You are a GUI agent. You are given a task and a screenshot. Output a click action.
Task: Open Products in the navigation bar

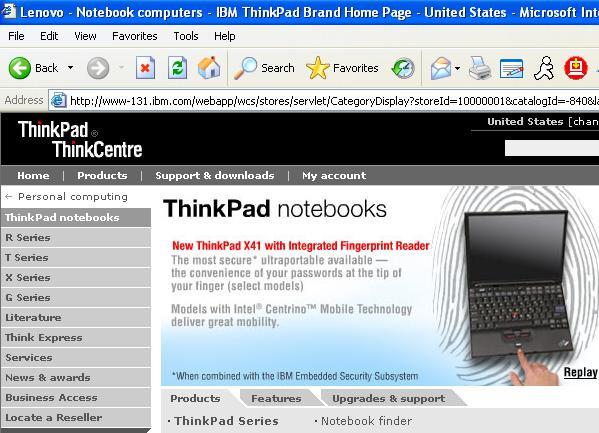point(102,175)
